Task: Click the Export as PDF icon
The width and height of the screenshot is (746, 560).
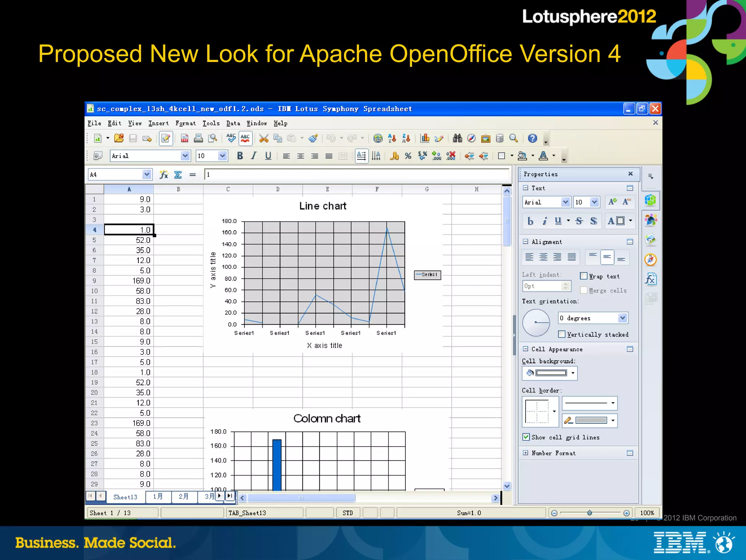Action: point(185,138)
